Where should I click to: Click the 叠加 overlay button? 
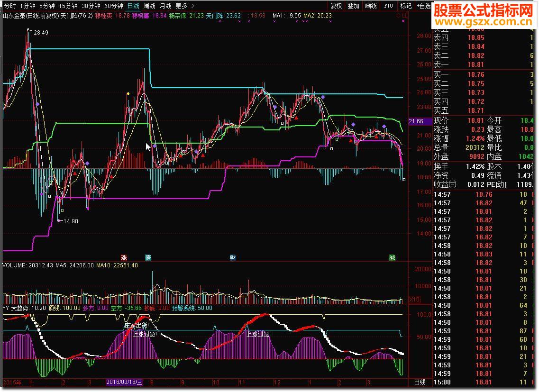(353, 6)
